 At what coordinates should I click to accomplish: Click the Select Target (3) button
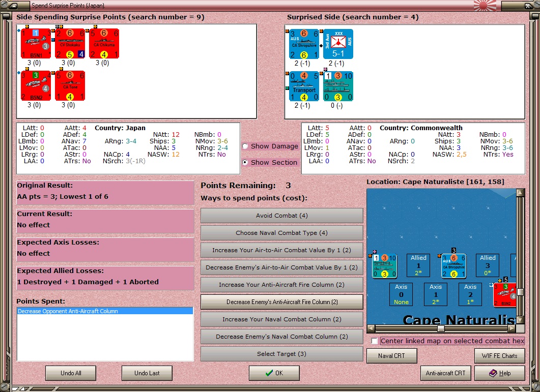coord(282,354)
